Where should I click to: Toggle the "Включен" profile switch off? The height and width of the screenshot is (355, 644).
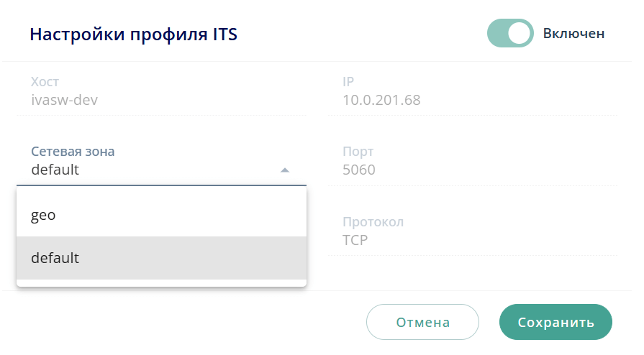[509, 33]
